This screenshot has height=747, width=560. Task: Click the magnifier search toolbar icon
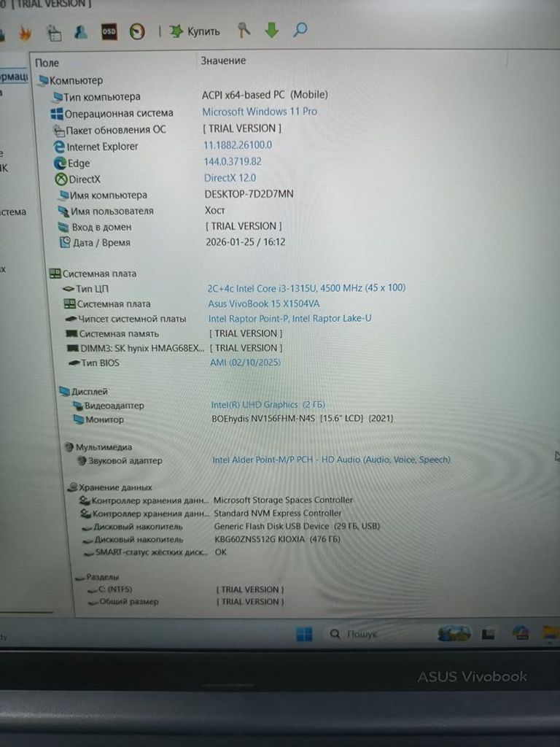coord(300,29)
